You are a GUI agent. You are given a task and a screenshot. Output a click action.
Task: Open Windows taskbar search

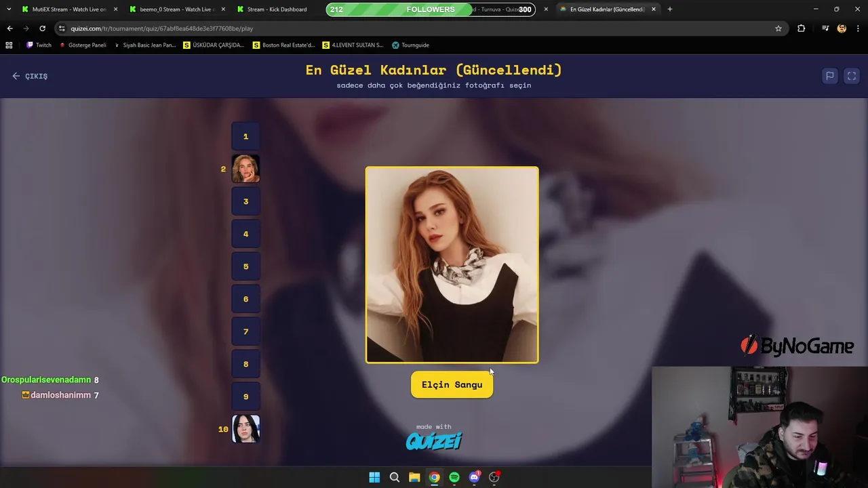(x=395, y=477)
